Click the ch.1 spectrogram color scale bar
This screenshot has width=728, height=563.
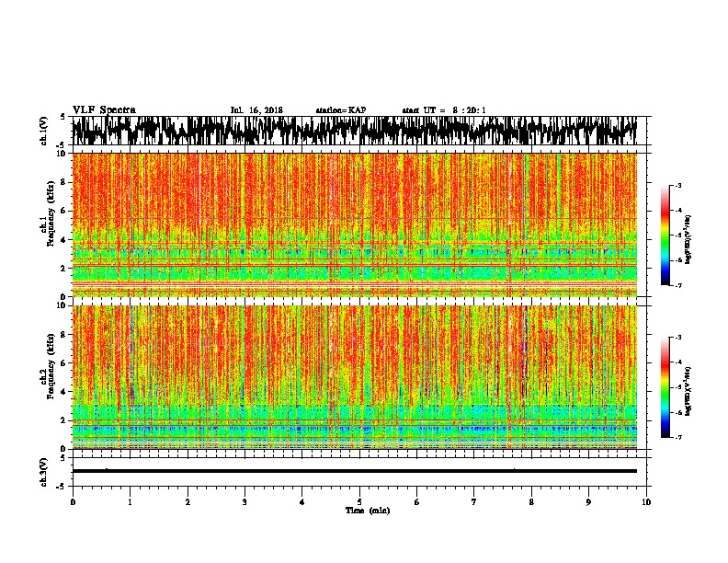point(665,236)
